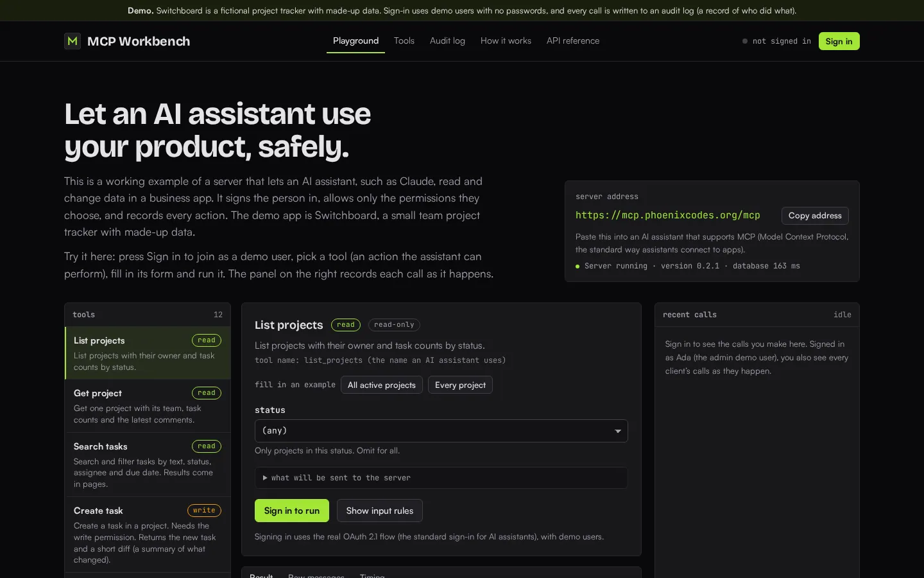Click the MCP Workbench green M logo icon
Image resolution: width=924 pixels, height=578 pixels.
click(x=73, y=41)
